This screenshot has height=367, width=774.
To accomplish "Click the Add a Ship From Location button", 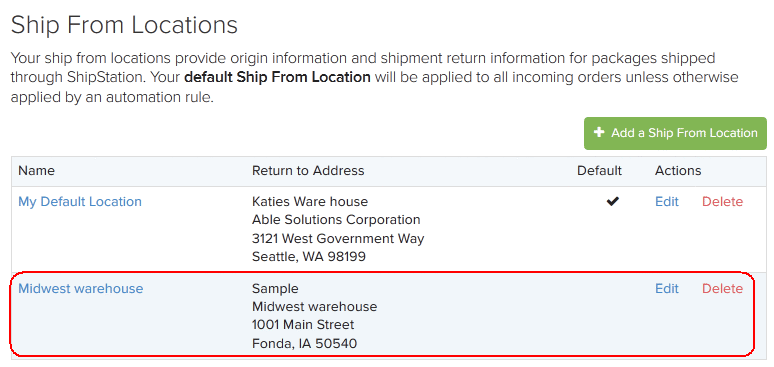I will pyautogui.click(x=675, y=133).
